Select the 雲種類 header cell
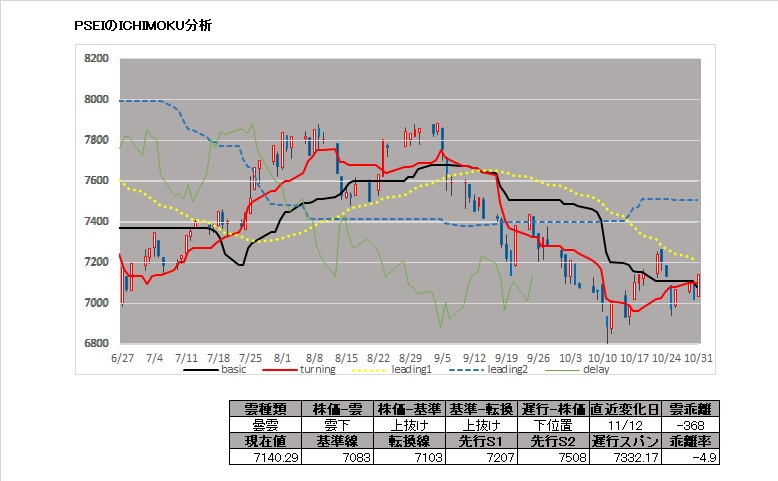Screen dimensions: 778x481 (265, 409)
